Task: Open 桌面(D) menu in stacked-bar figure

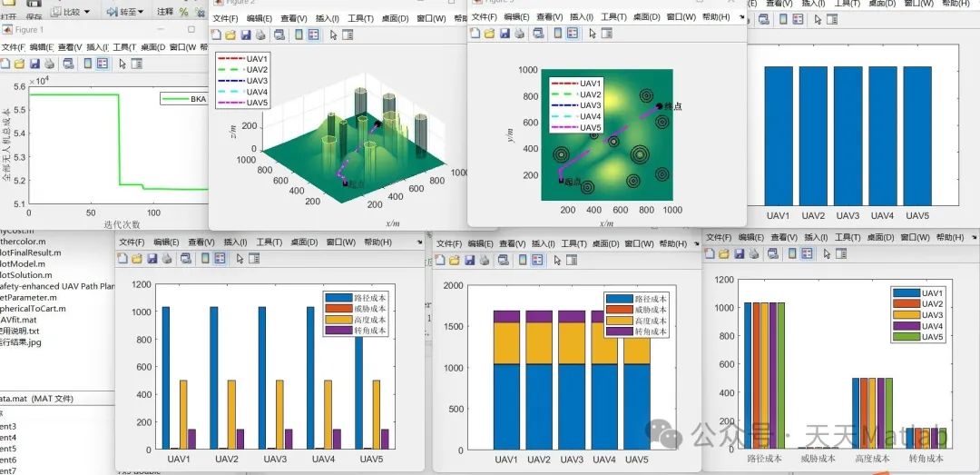Action: pyautogui.click(x=605, y=243)
